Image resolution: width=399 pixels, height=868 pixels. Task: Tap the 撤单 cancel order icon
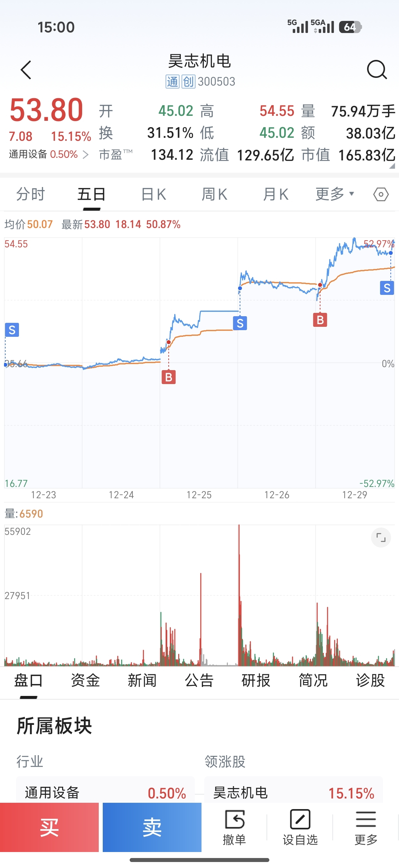[x=234, y=826]
